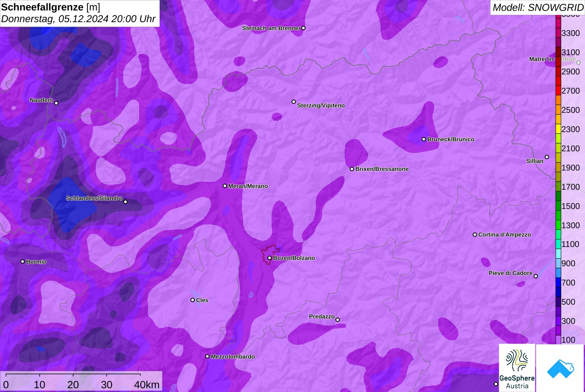Click the Sterzing/Vipiteno label text

point(321,105)
